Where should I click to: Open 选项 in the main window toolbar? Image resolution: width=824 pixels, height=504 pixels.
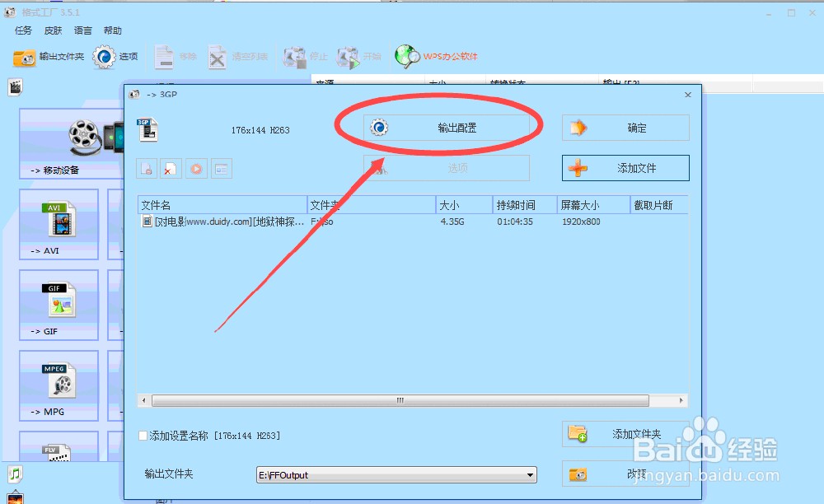[115, 57]
